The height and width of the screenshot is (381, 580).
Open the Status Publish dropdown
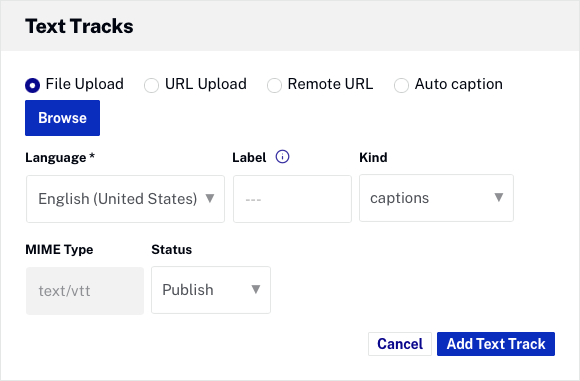coord(211,290)
